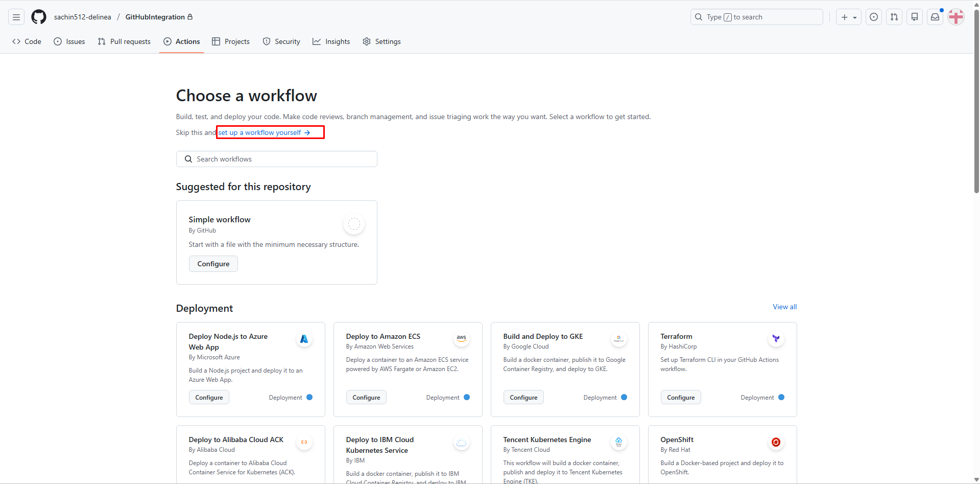Click the AWS logo on ECS card
Screen dimensions: 980x484
pos(461,338)
